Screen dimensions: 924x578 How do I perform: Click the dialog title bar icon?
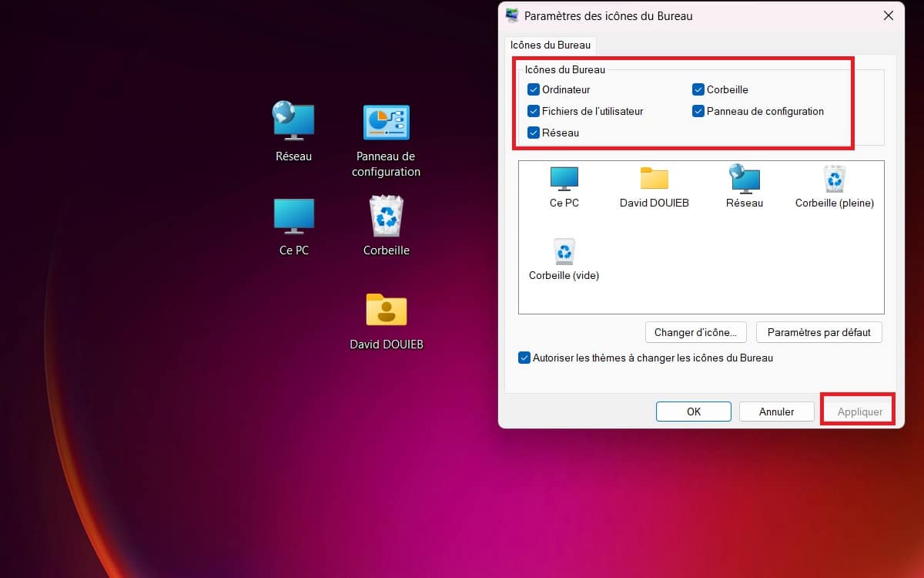513,15
